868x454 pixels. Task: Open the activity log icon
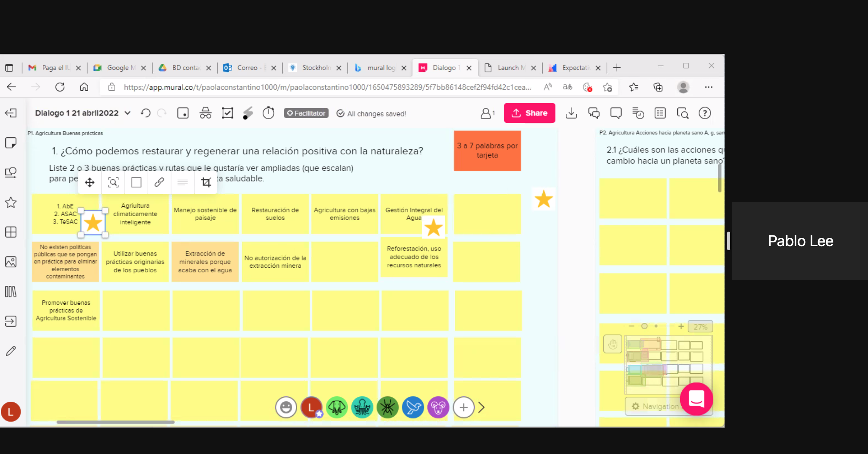click(638, 113)
